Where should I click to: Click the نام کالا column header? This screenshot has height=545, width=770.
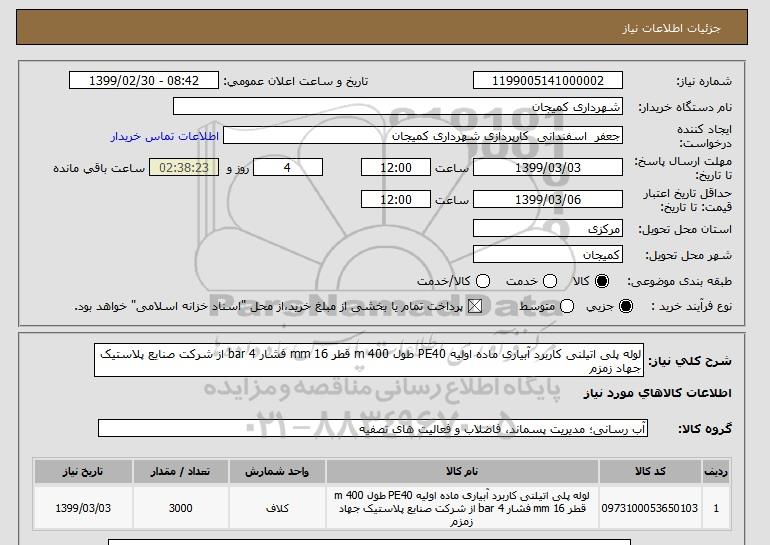[x=462, y=471]
